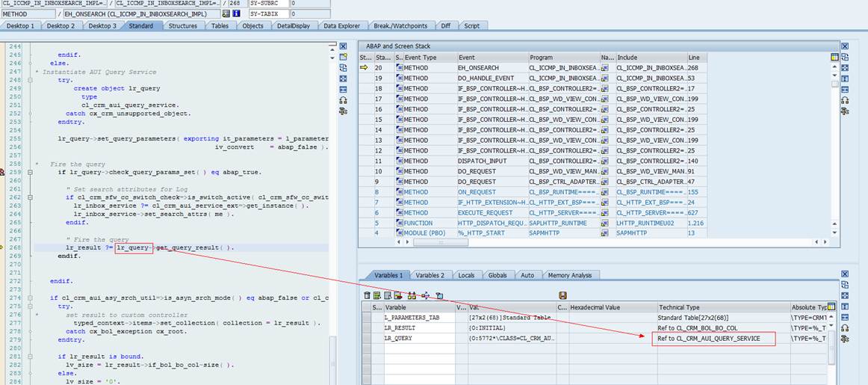Click the headset services icon beside code editor

[343, 99]
